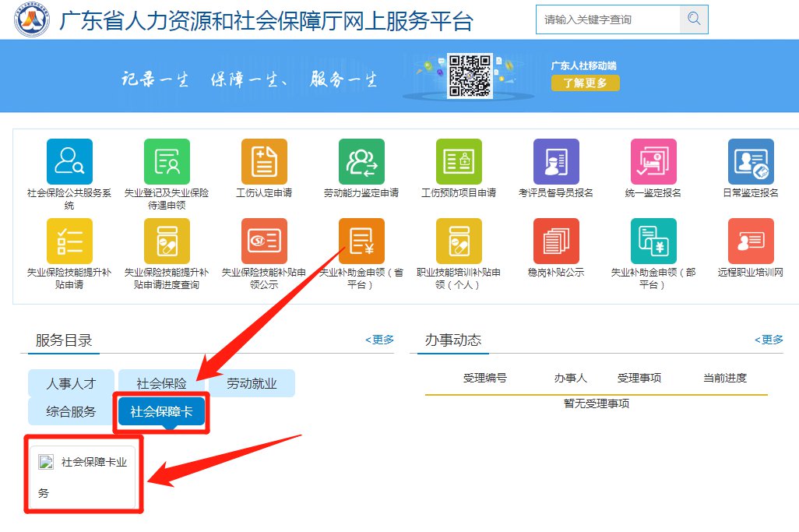Click 稳岗补贴公示 icon

click(556, 241)
